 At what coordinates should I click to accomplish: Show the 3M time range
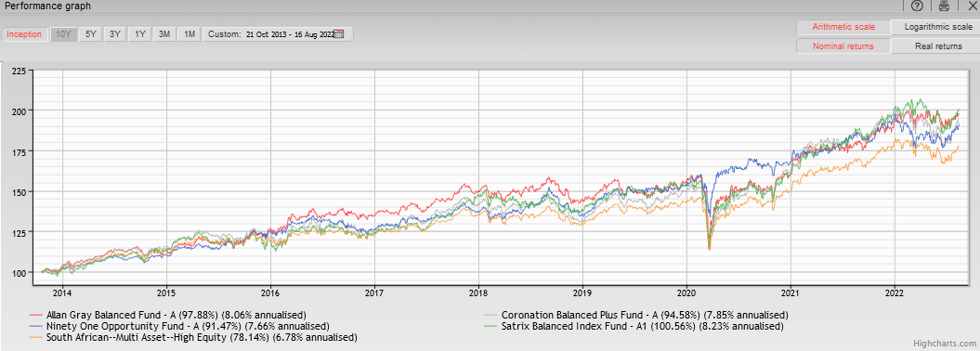pyautogui.click(x=164, y=34)
